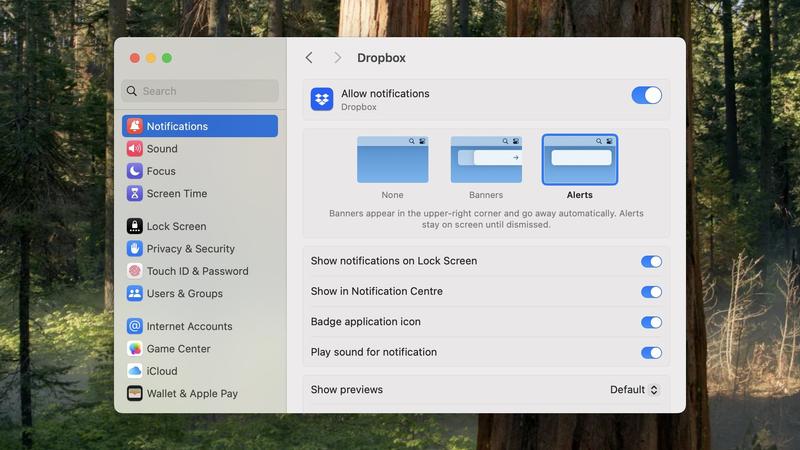The image size is (800, 450).
Task: Disable the Allow notifications toggle
Action: 646,95
